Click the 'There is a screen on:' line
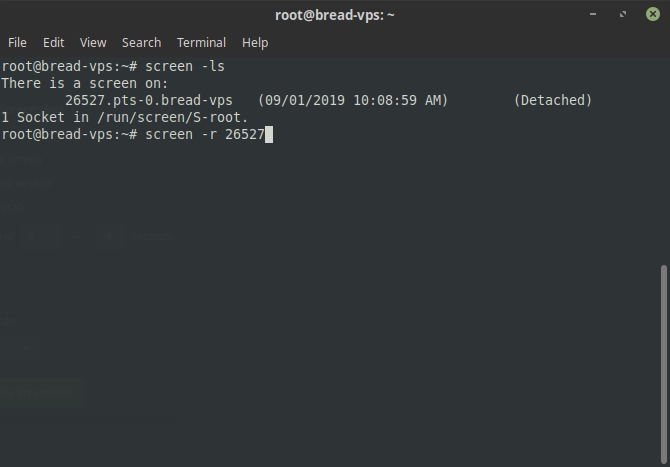The width and height of the screenshot is (670, 467). tap(85, 83)
